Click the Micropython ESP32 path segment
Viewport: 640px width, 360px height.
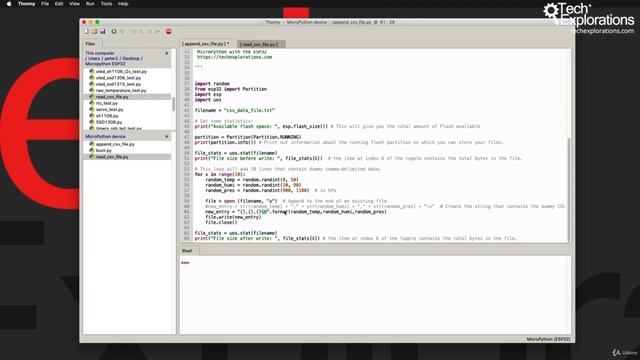click(105, 64)
